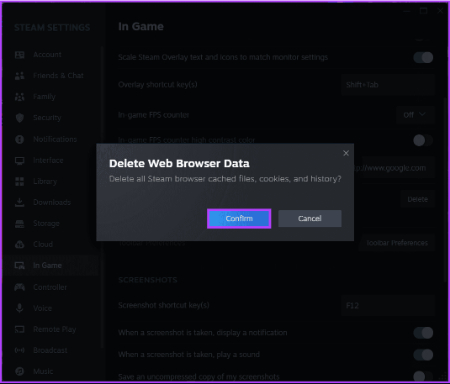Screen dimensions: 450x384
Task: Click the Security shield icon
Action: click(20, 118)
